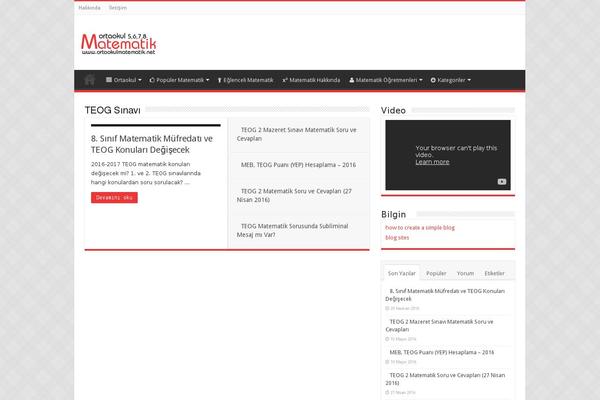Viewport: 600px width, 400px height.
Task: Open Eğlenceli Matematik menu item
Action: [245, 80]
